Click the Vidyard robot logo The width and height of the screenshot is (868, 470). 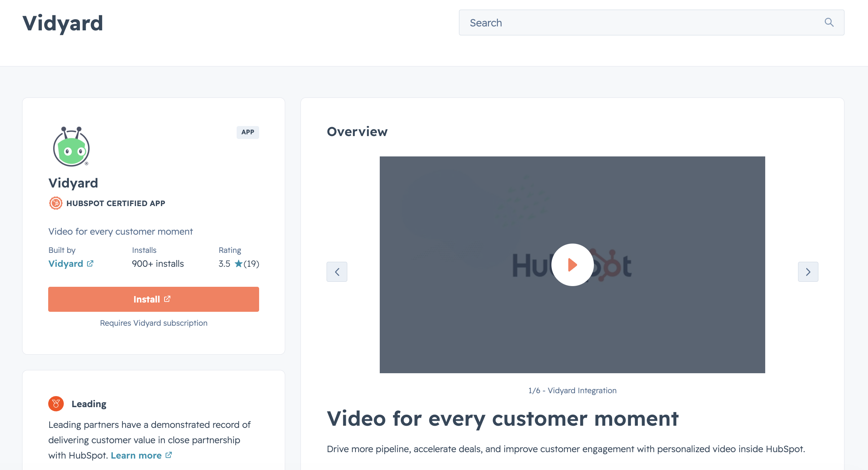point(71,146)
